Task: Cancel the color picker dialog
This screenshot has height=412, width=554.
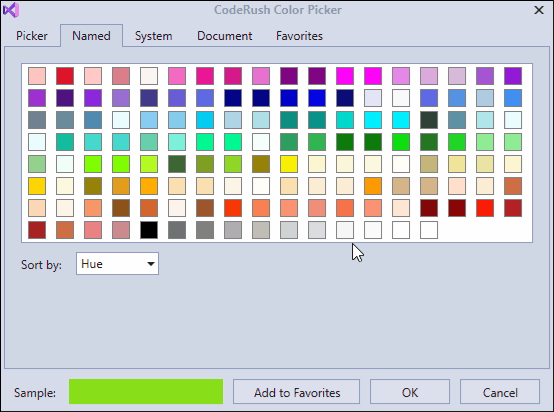Action: 500,392
